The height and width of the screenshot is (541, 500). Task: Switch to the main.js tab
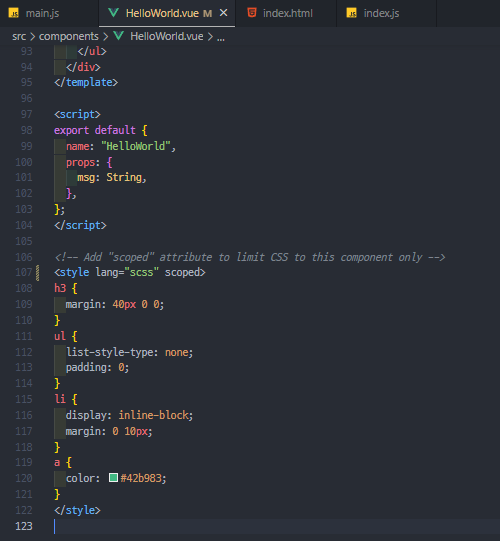[x=49, y=13]
